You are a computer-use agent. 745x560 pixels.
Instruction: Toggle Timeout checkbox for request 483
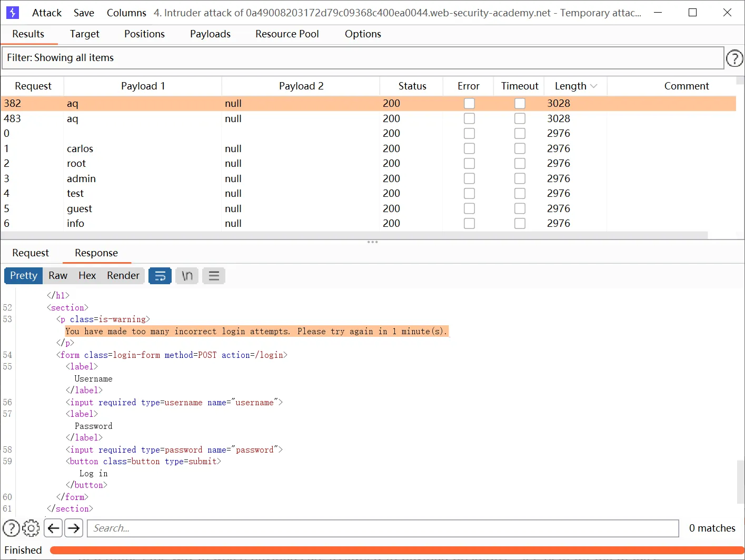(520, 118)
